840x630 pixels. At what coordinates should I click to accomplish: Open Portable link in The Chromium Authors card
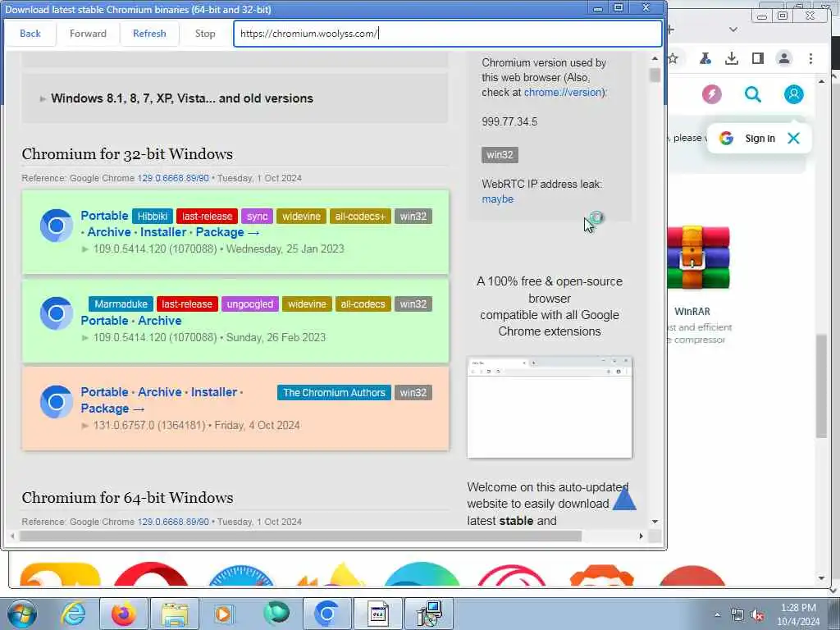click(x=104, y=392)
